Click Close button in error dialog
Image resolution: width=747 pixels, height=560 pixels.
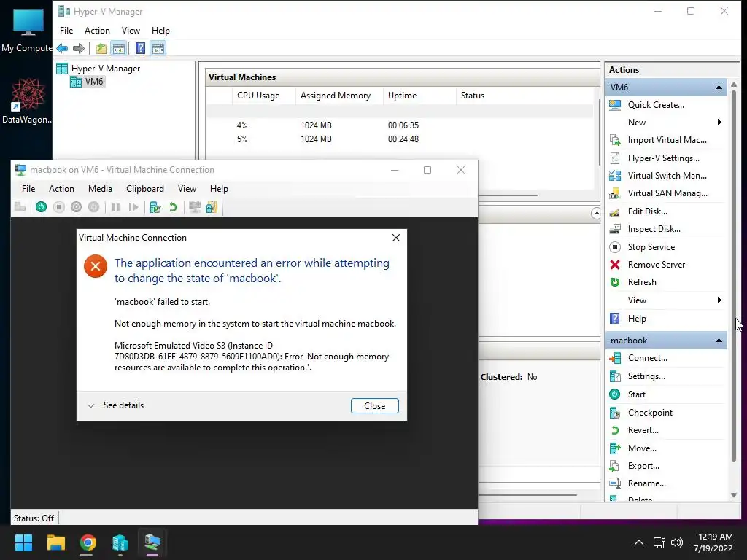pos(375,406)
